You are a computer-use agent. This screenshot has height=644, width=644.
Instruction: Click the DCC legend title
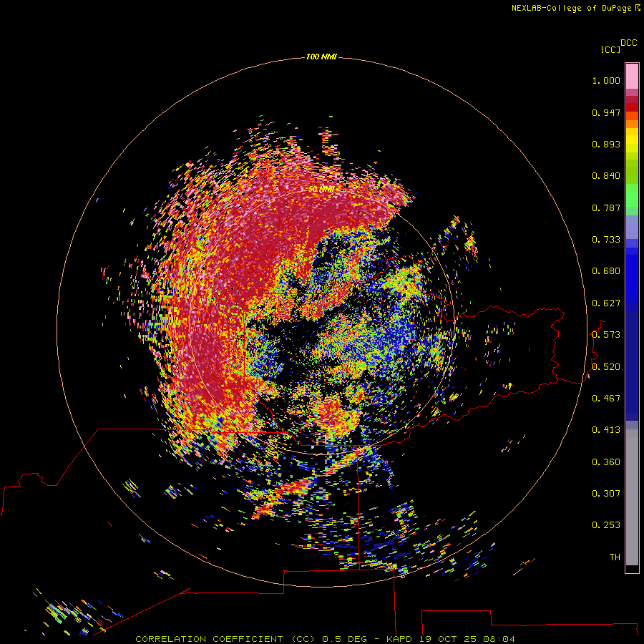coord(629,43)
